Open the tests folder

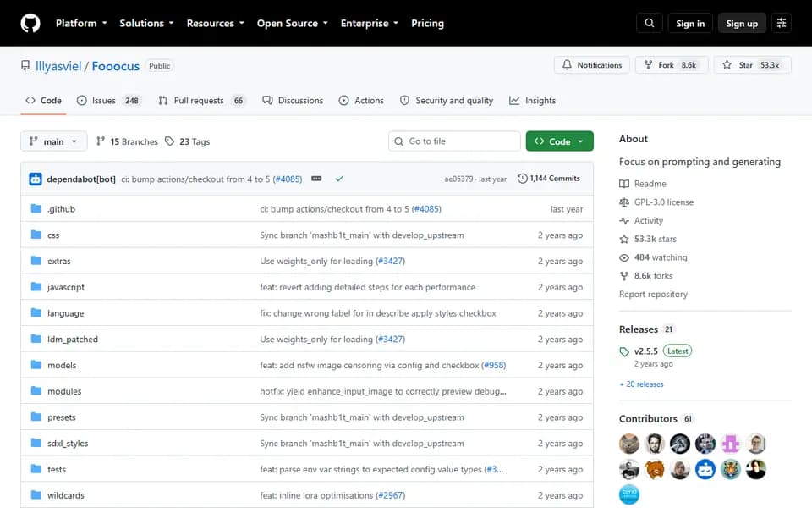57,469
